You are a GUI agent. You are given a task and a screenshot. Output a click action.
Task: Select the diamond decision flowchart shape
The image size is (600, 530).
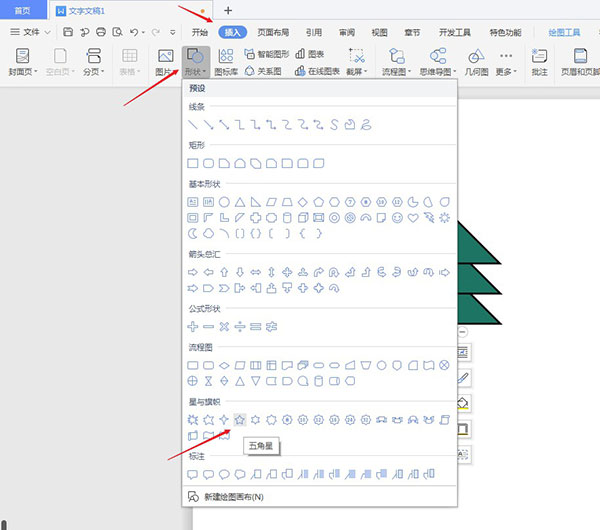pyautogui.click(x=224, y=365)
